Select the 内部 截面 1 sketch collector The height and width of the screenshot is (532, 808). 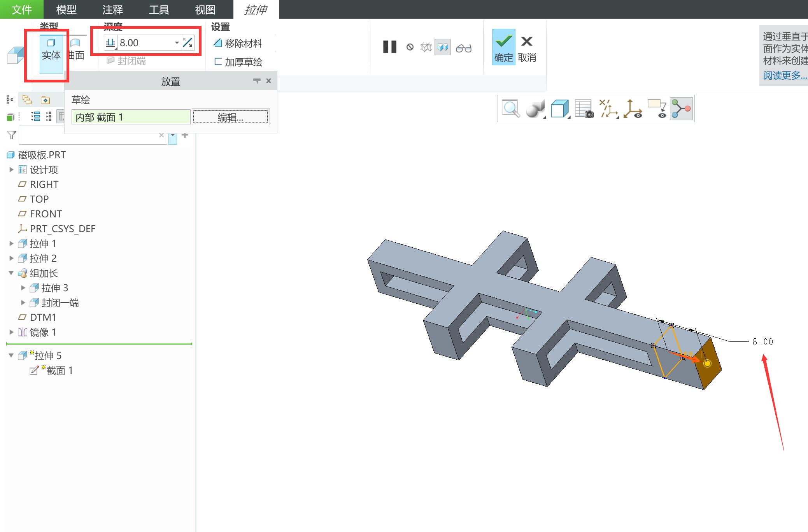tap(131, 117)
